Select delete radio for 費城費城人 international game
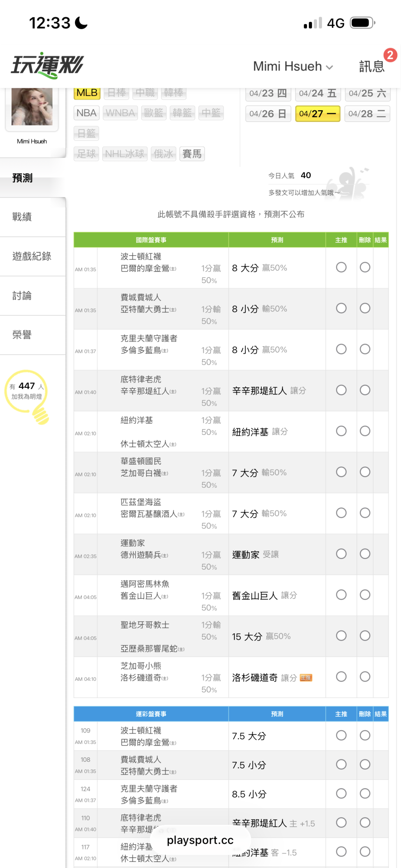 365,308
